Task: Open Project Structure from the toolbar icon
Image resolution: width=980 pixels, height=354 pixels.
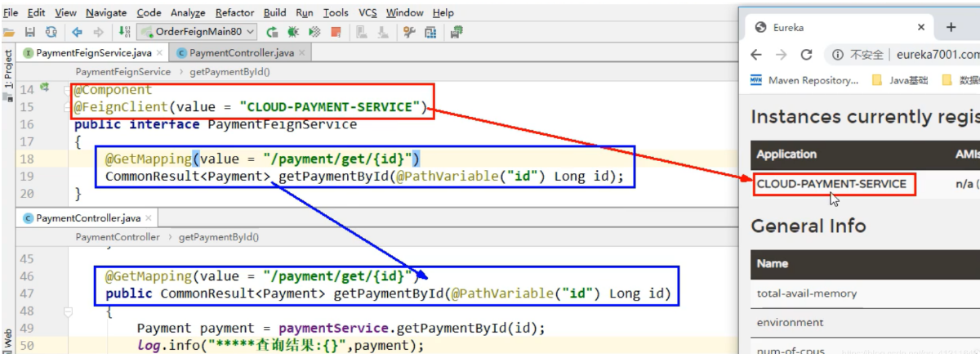Action: pos(431,32)
